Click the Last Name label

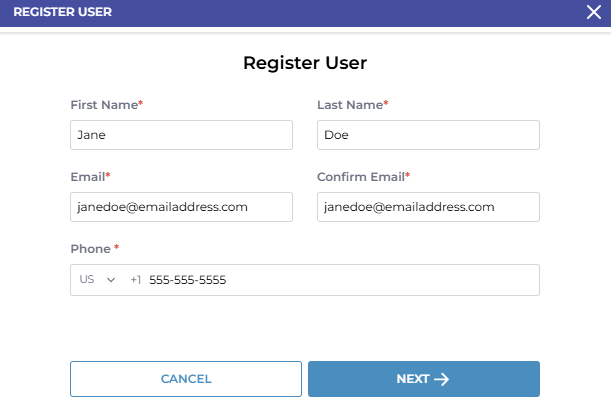click(349, 105)
